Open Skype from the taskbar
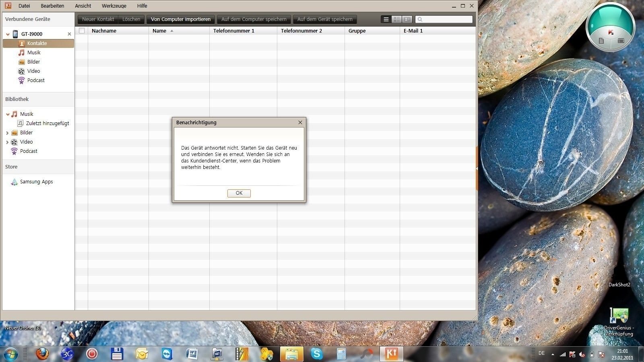This screenshot has width=644, height=362. pyautogui.click(x=317, y=354)
